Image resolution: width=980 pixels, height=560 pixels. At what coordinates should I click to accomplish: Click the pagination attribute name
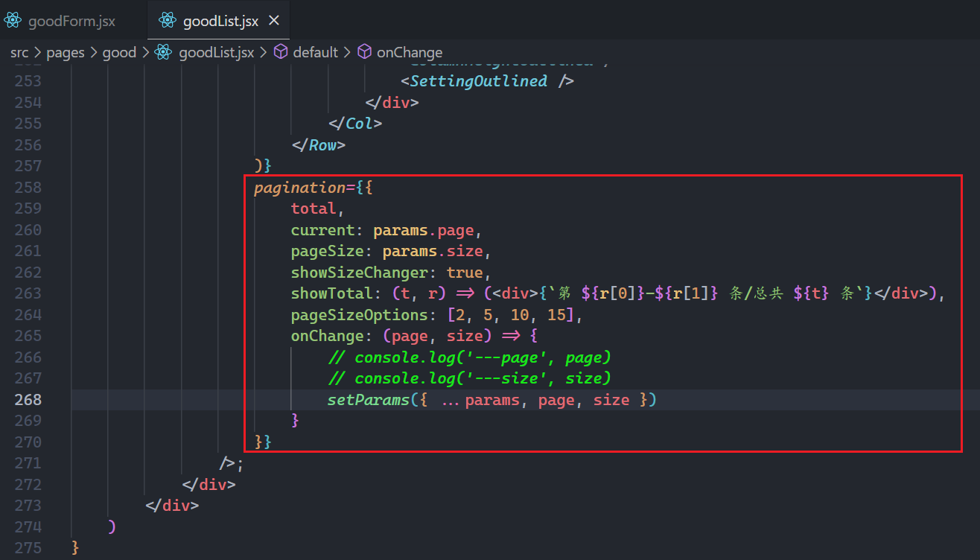tap(300, 187)
